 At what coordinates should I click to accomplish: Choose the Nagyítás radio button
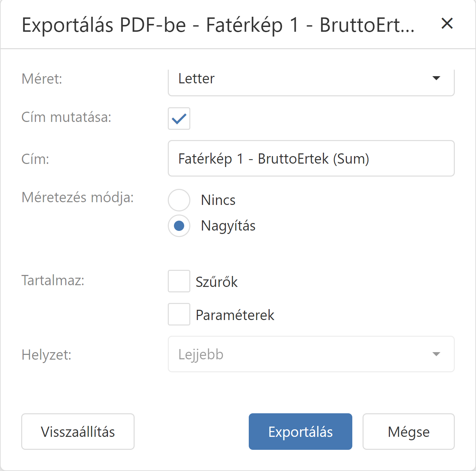(179, 226)
